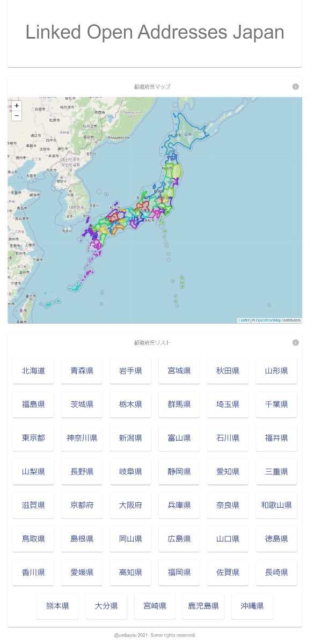Open info icon beside 都道府県リスト heading
Screen dimensions: 314x644
click(x=295, y=342)
